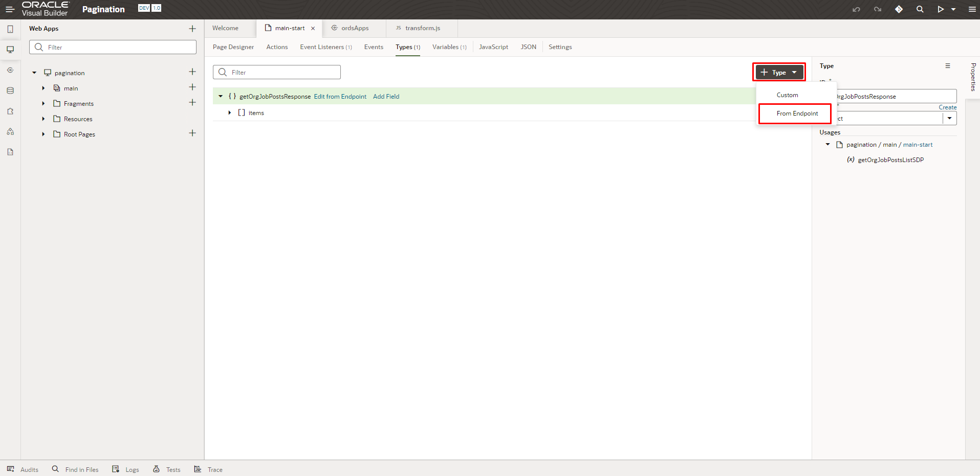Undo the last change

pyautogui.click(x=856, y=9)
